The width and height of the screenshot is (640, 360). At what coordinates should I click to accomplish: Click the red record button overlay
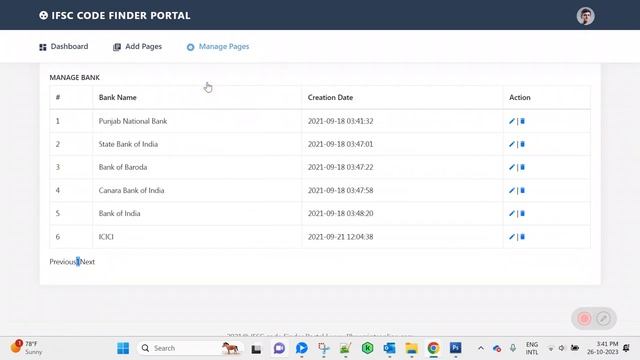click(x=584, y=318)
